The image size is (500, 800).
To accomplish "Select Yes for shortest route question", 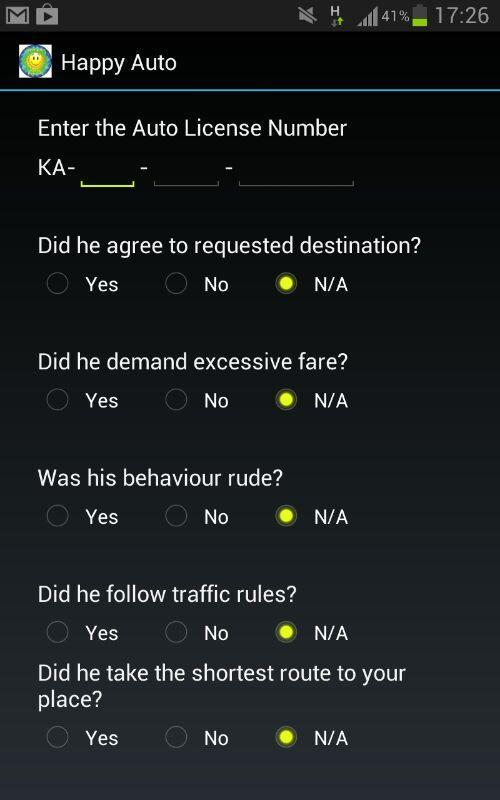I will point(82,738).
